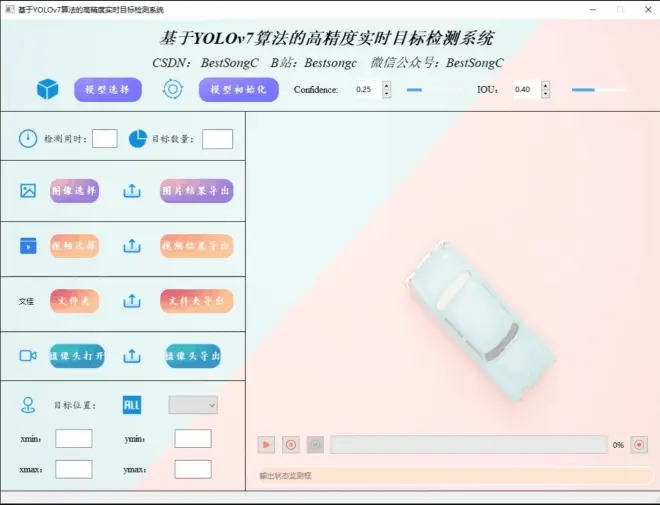The image size is (660, 505).
Task: Decrease IOU value with down arrow
Action: point(545,94)
